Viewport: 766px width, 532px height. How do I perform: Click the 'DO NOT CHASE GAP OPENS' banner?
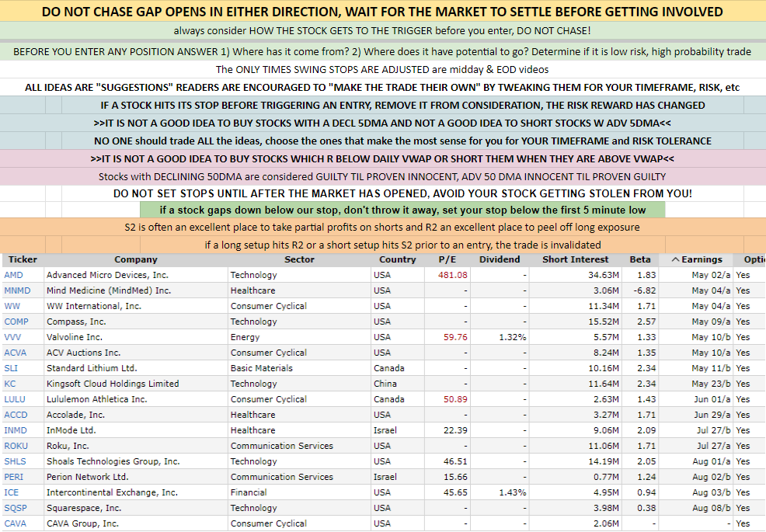(x=383, y=11)
